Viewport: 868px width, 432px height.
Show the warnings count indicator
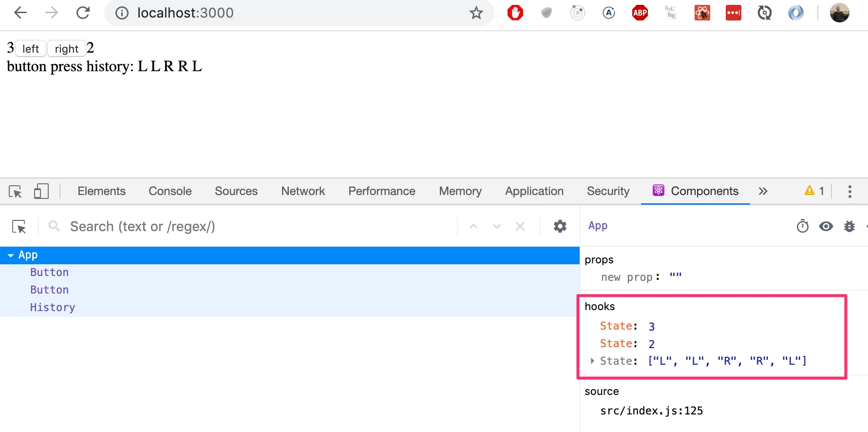[814, 191]
